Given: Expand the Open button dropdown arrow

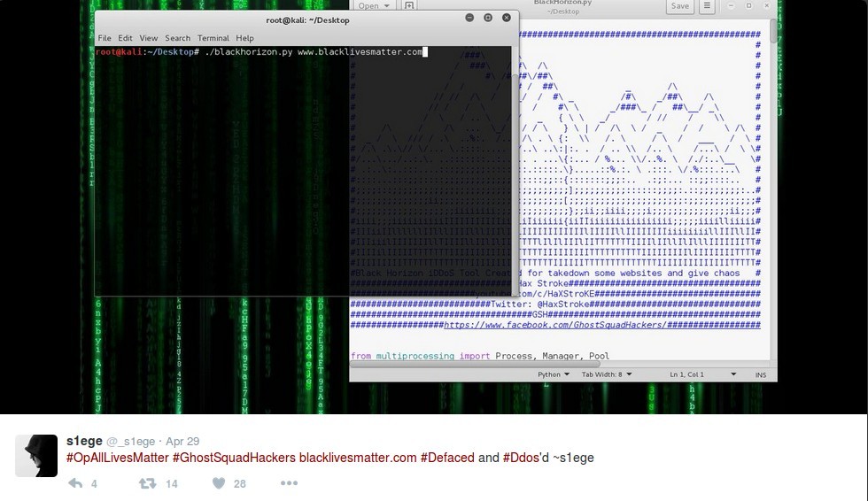Looking at the screenshot, I should [x=387, y=6].
